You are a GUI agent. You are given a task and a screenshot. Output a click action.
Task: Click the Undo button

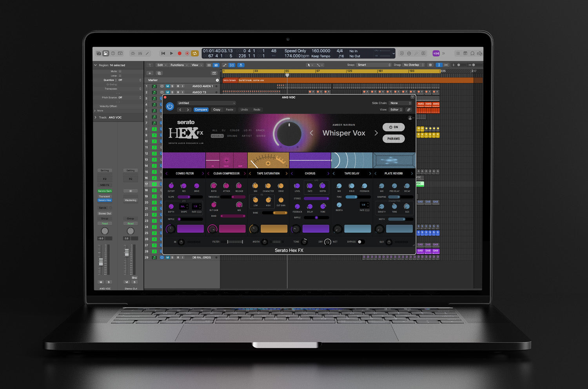point(244,110)
